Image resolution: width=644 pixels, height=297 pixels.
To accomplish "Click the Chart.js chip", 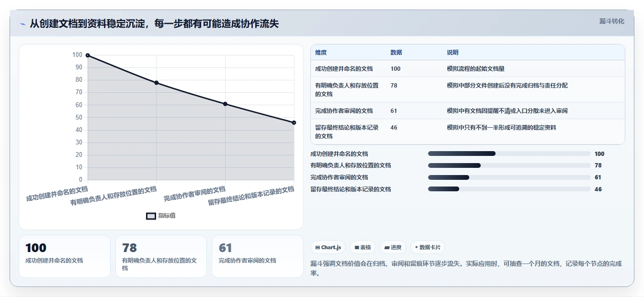I will [x=328, y=247].
